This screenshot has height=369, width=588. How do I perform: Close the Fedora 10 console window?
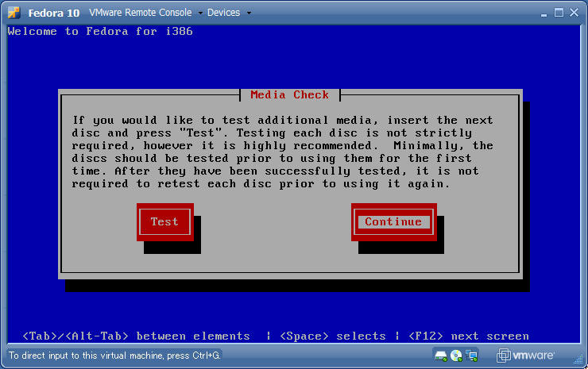pos(574,13)
